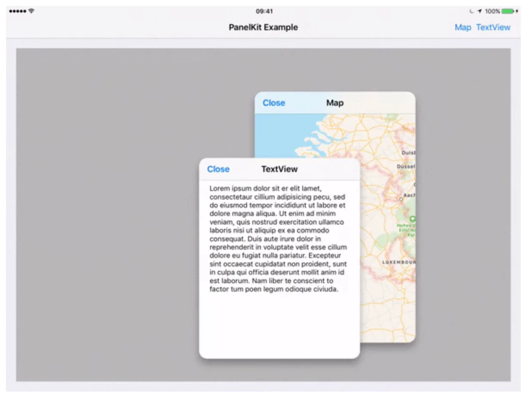Select the TextView panel title bar
The image size is (532, 395).
(x=279, y=169)
